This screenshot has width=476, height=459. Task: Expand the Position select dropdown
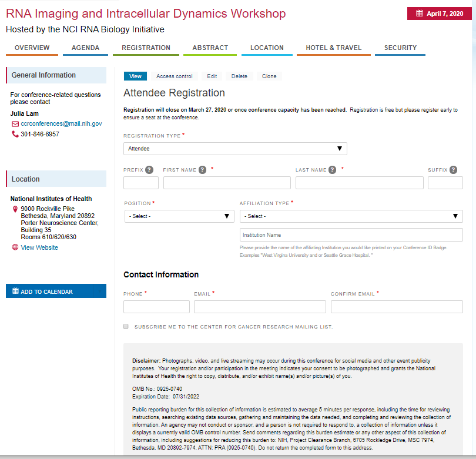179,216
